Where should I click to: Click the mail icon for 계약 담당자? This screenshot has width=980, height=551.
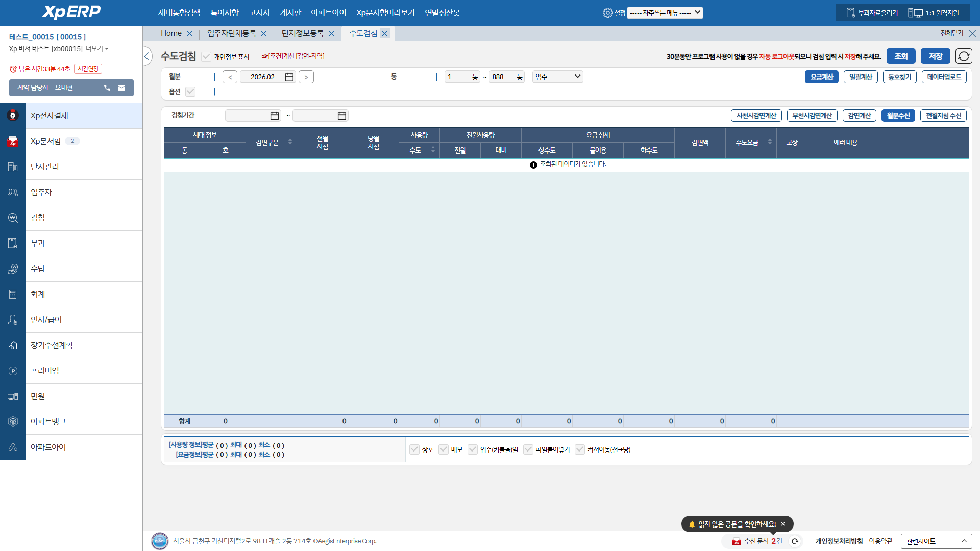coord(121,88)
